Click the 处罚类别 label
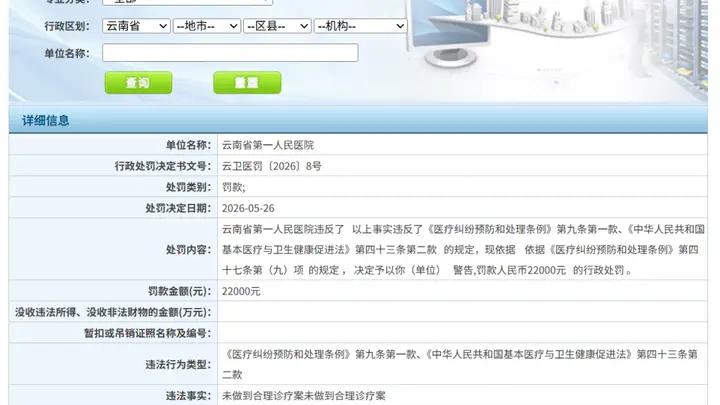This screenshot has height=405, width=720. (x=188, y=187)
